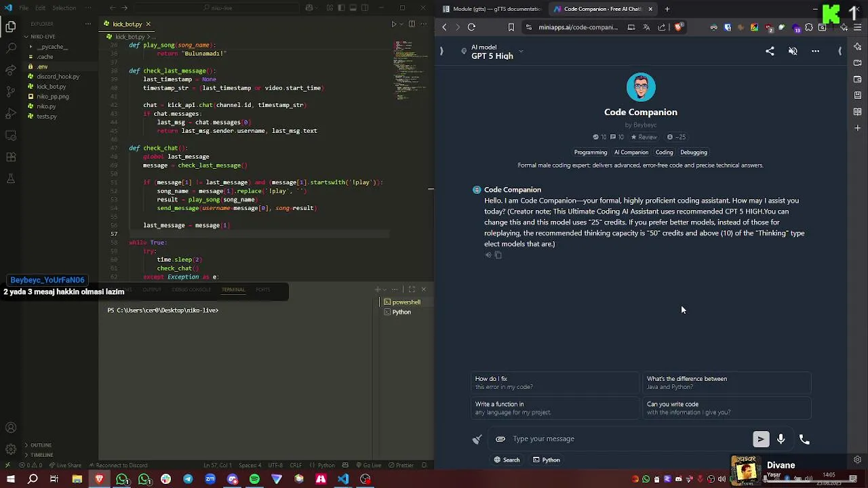Share the Code Companion chat
This screenshot has width=868, height=488.
770,51
